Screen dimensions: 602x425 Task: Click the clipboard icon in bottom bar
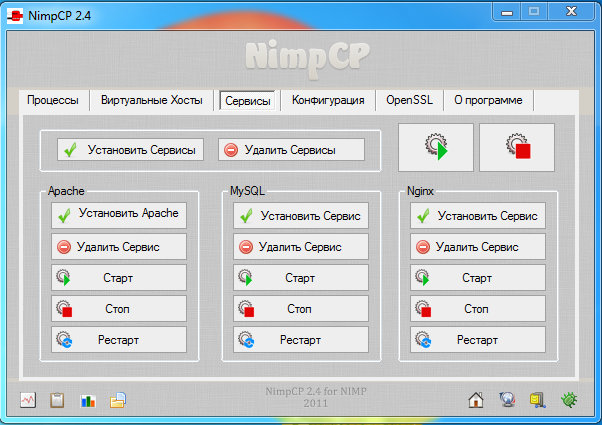57,400
